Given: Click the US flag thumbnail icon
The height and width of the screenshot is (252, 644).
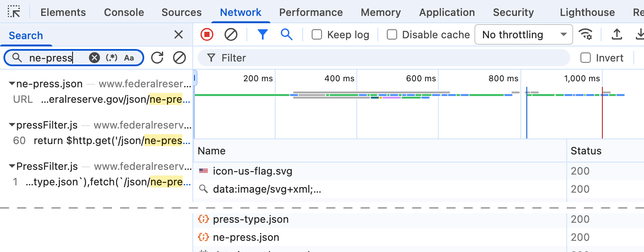Looking at the screenshot, I should click(203, 171).
